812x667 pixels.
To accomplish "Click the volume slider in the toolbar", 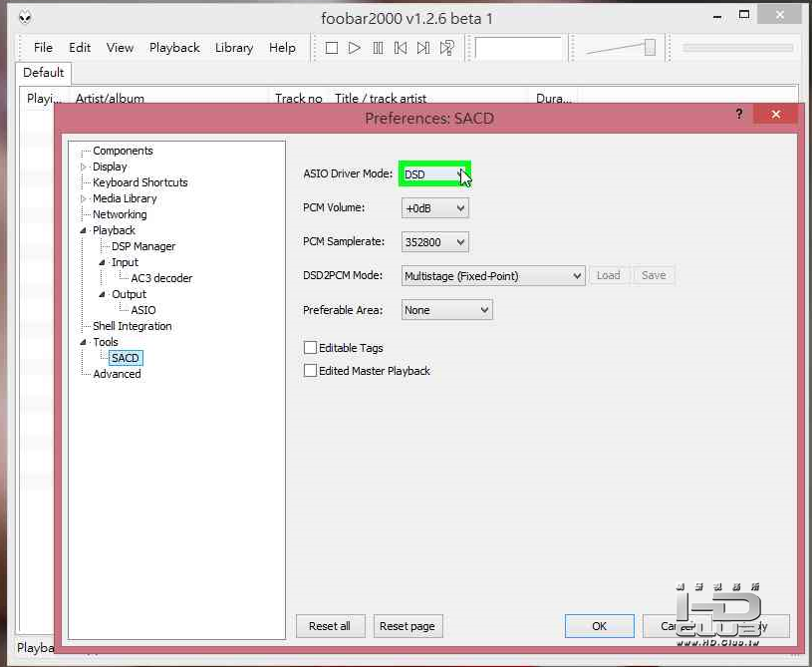I will click(622, 48).
